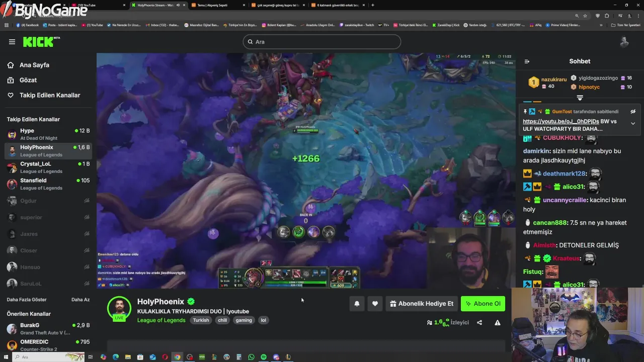The image size is (644, 362).
Task: Open Gözat browse page
Action: (28, 80)
